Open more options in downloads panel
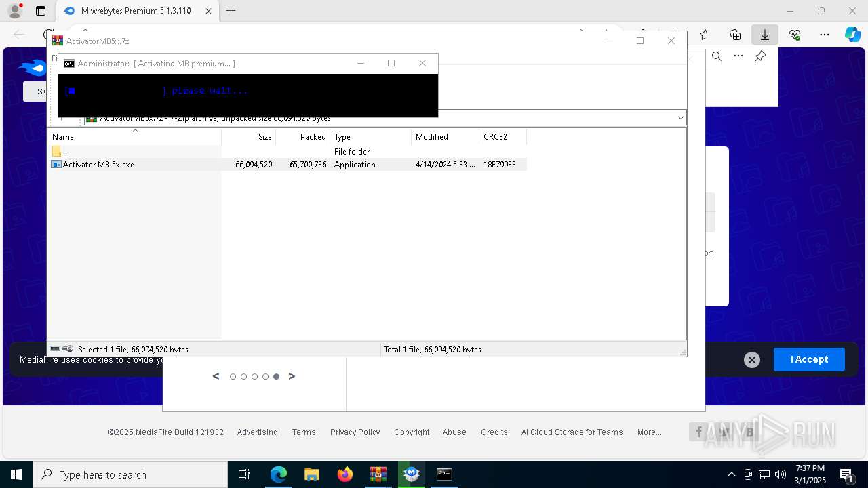This screenshot has width=868, height=488. point(738,56)
